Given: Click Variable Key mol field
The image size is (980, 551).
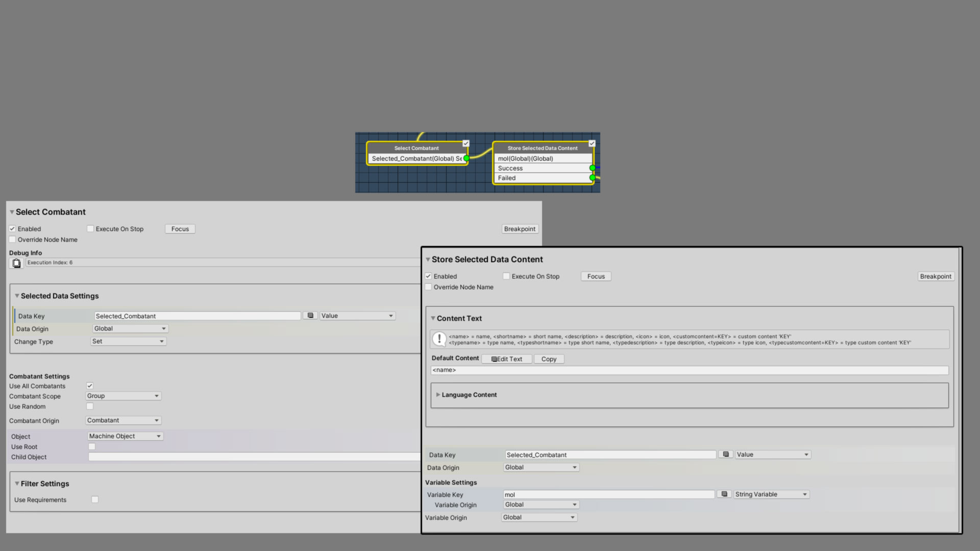Looking at the screenshot, I should click(x=609, y=495).
